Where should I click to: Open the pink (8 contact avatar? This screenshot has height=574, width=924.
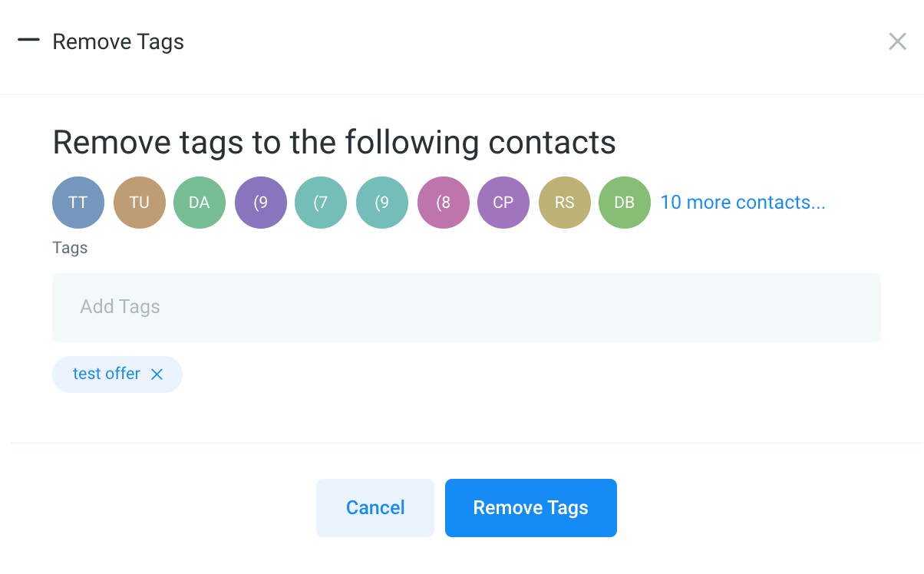click(x=444, y=203)
